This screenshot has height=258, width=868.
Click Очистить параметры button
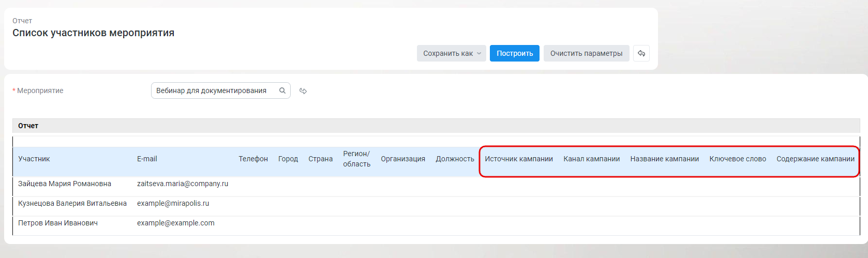[x=586, y=53]
